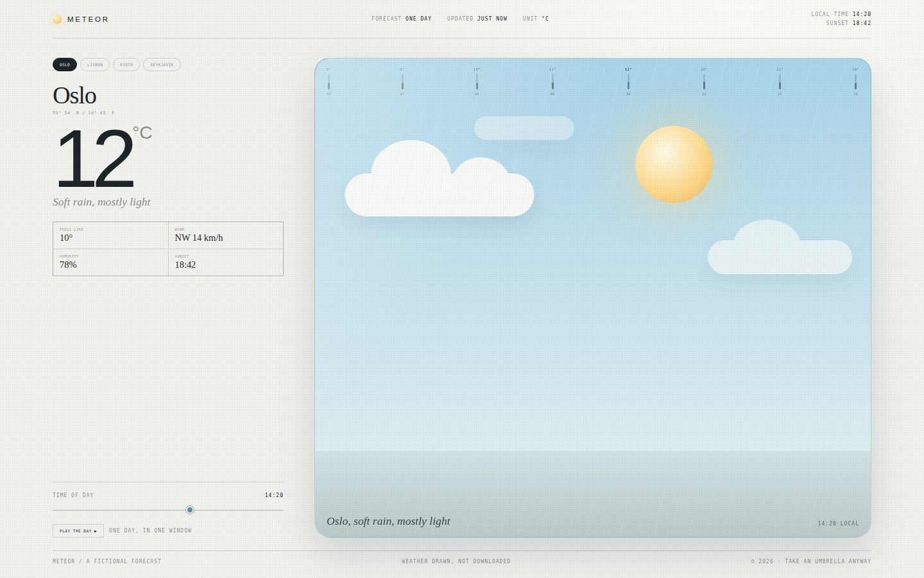Click the large Oslo city heading

click(74, 96)
